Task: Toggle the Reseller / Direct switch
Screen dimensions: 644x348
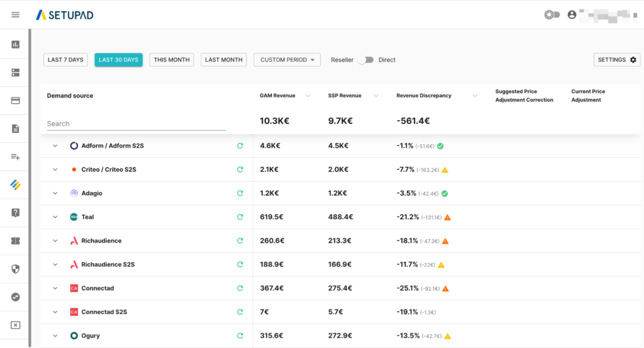Action: tap(365, 60)
